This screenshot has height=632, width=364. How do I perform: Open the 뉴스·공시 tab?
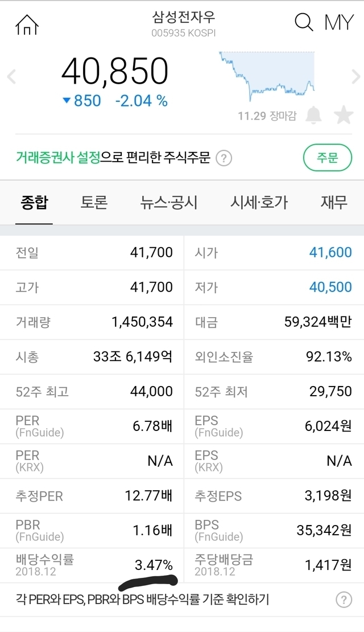pos(169,202)
